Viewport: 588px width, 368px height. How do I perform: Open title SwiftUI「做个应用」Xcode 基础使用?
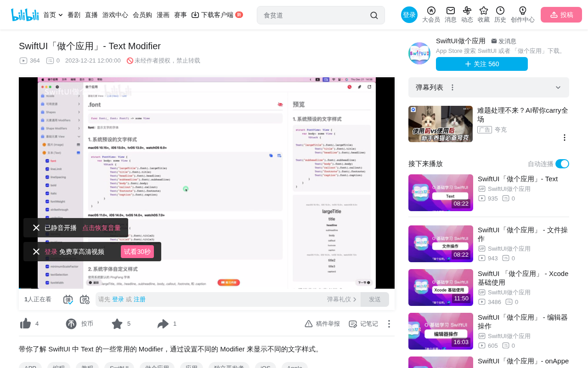pos(523,278)
